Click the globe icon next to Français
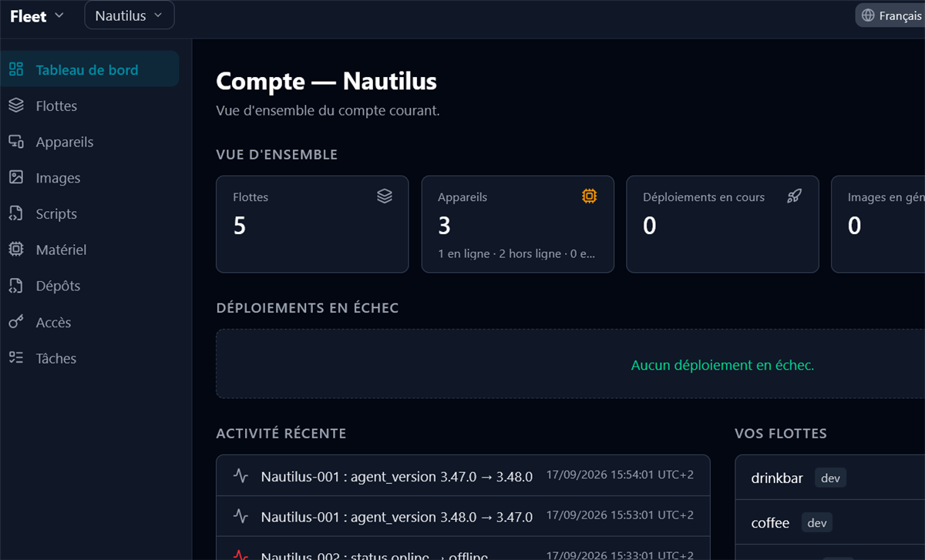925x560 pixels. click(869, 15)
